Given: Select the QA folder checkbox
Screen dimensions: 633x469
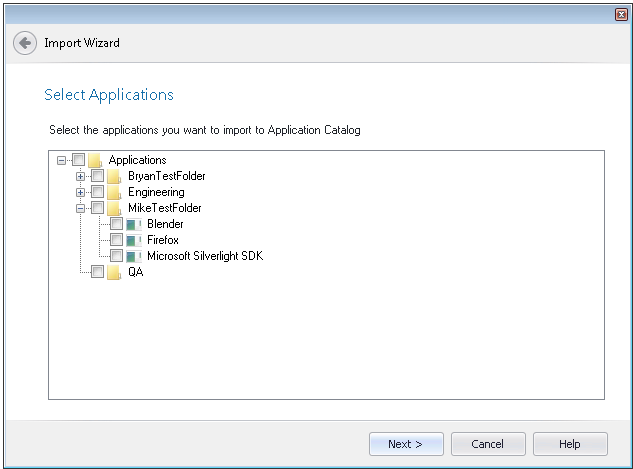Looking at the screenshot, I should click(97, 272).
